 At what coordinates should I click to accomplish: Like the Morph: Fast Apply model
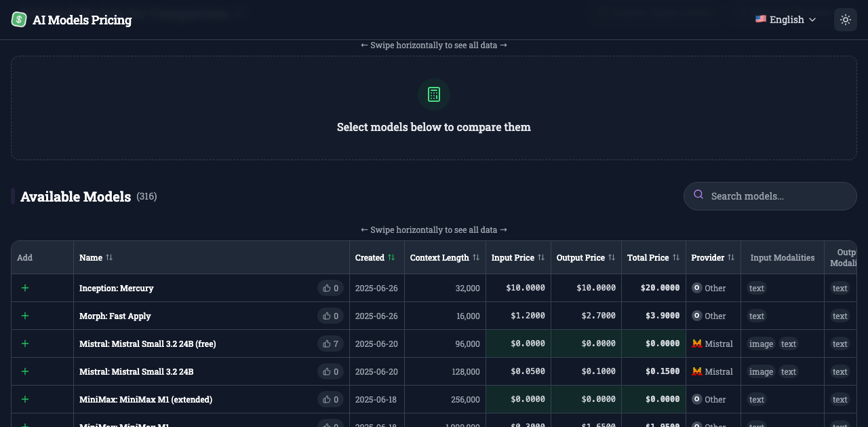(330, 316)
